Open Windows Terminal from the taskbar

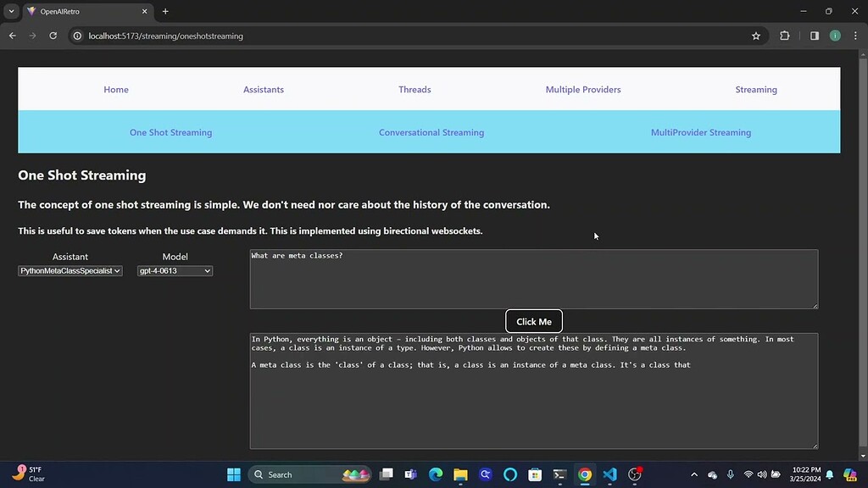coord(559,474)
